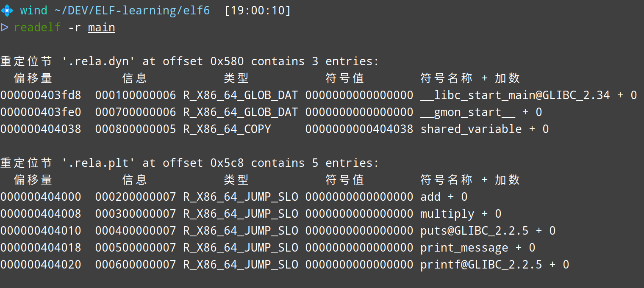Click the readelf command word
The width and height of the screenshot is (644, 288).
(x=37, y=28)
